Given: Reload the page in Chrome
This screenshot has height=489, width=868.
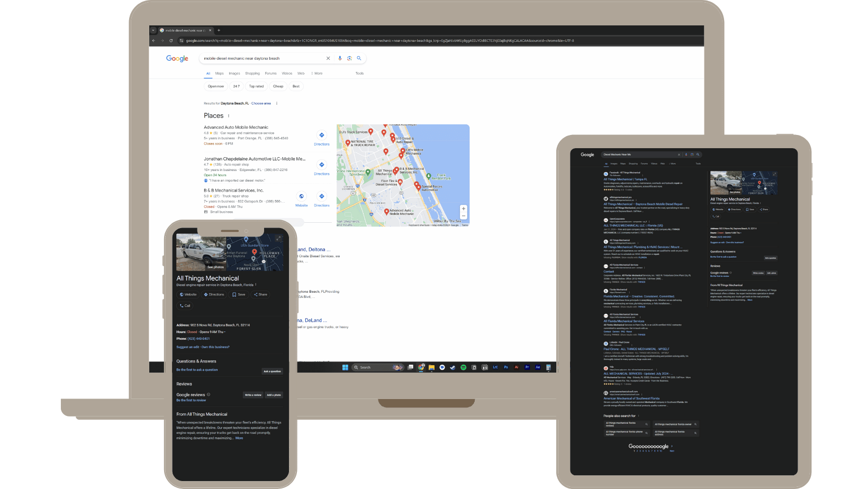Looking at the screenshot, I should (171, 40).
